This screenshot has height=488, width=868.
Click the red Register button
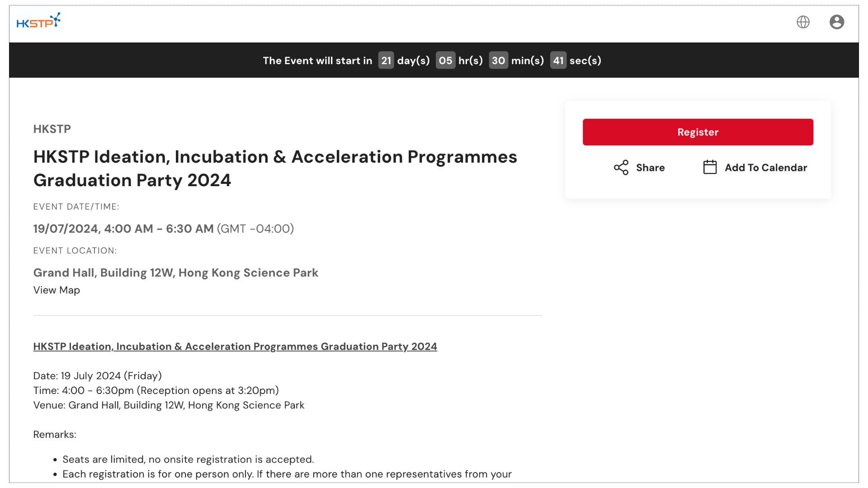698,132
